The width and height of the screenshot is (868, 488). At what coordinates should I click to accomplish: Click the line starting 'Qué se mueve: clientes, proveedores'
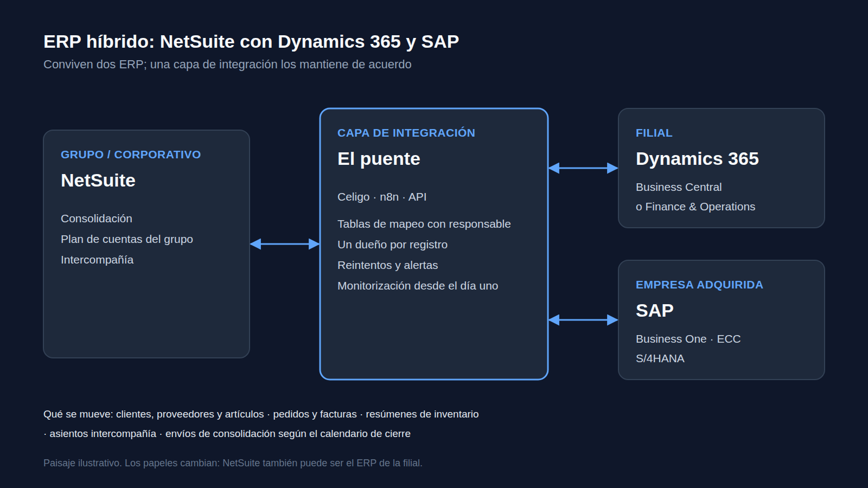[261, 414]
